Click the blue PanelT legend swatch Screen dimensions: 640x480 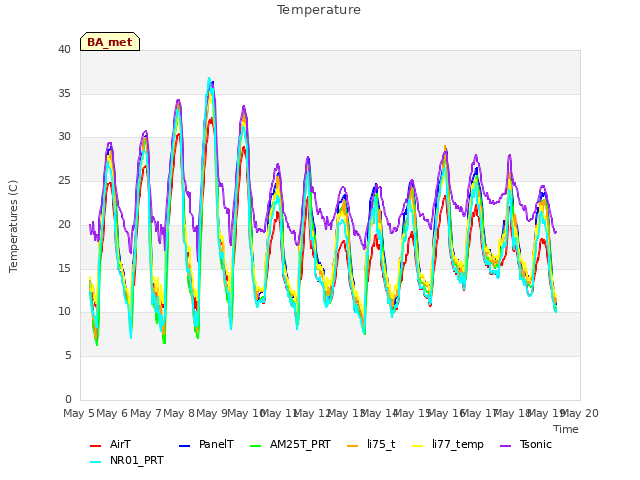[184, 446]
